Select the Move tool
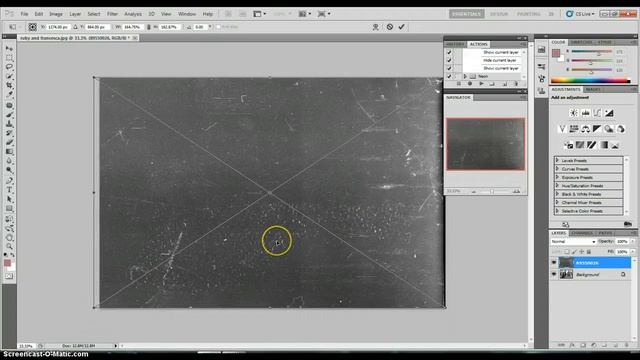The width and height of the screenshot is (640, 360). pos(9,48)
